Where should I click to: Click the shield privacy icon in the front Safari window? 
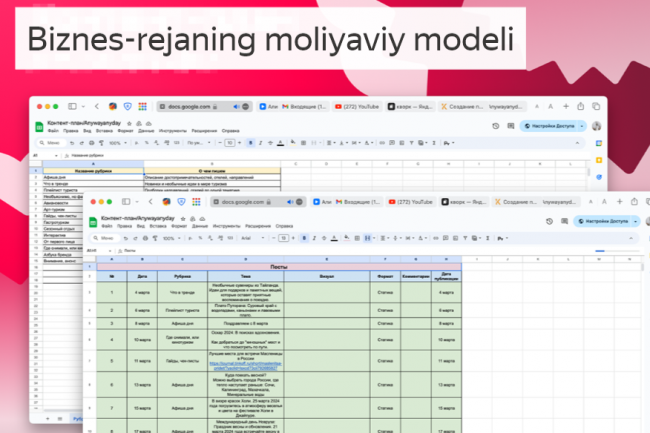[181, 202]
